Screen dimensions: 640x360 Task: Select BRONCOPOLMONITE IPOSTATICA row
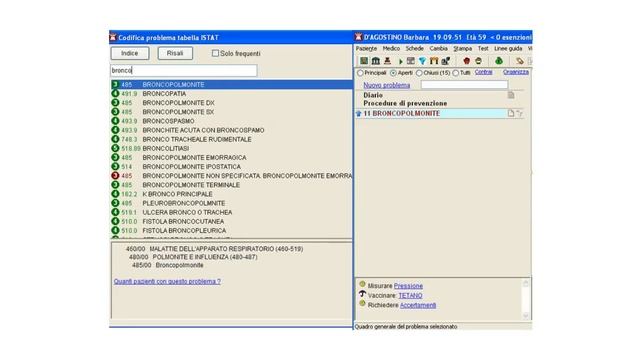pos(231,167)
